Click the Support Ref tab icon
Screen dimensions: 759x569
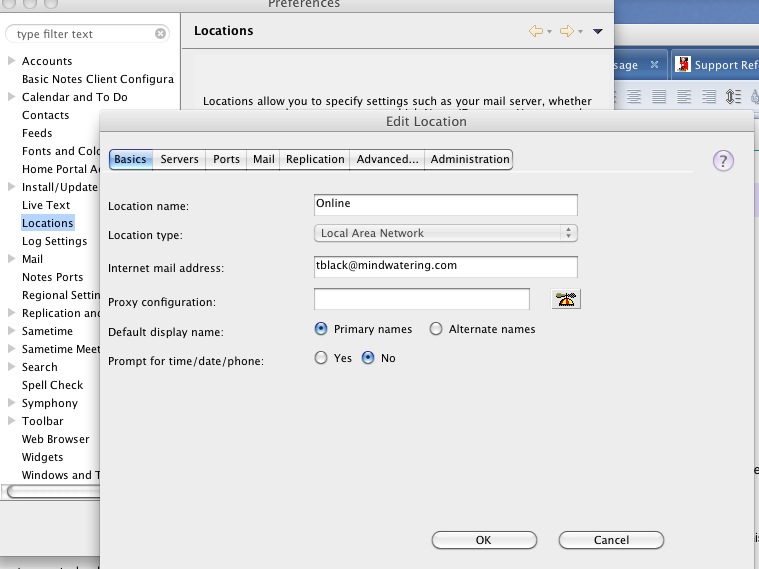click(683, 65)
